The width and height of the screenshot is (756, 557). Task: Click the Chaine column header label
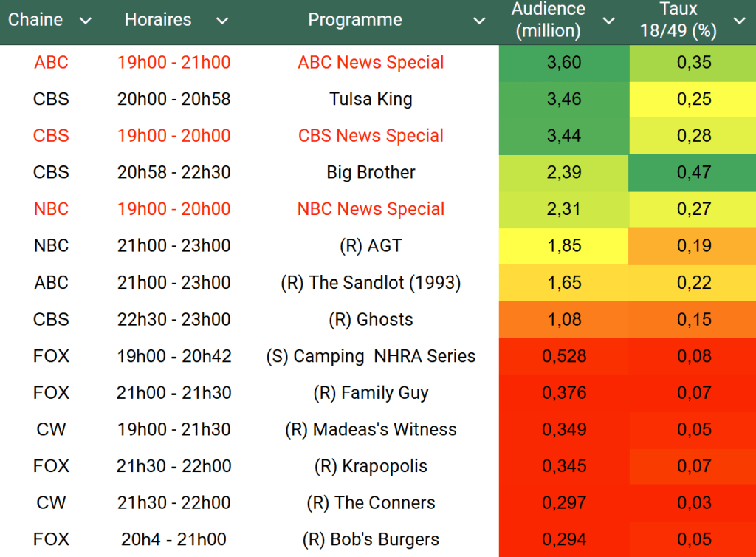tap(35, 20)
